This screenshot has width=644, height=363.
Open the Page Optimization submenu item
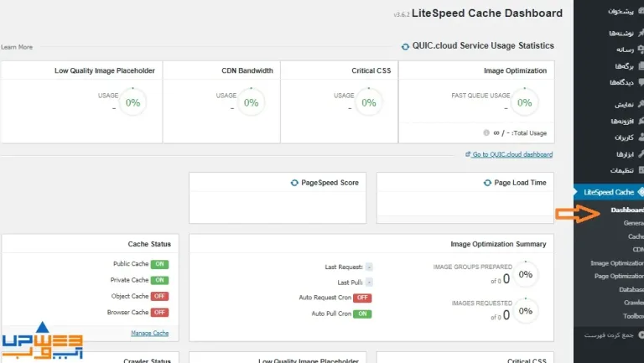[x=619, y=276]
